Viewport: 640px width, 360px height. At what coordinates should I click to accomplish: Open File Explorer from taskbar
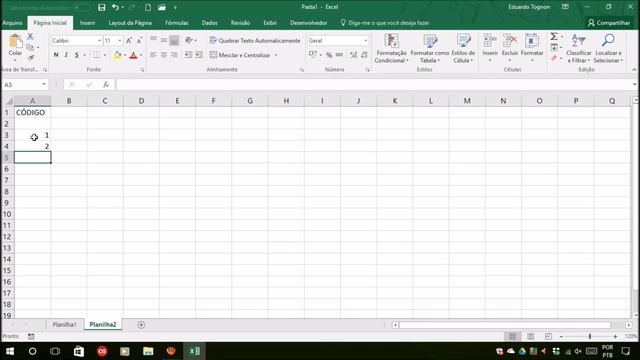(148, 351)
